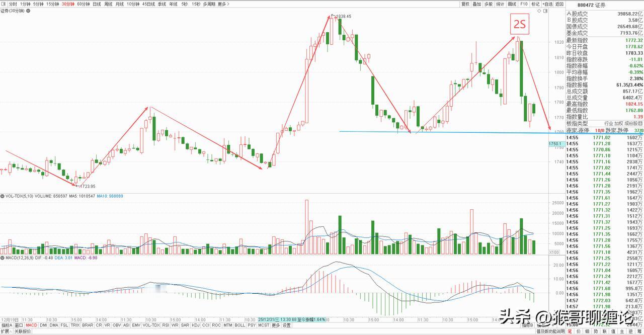This screenshot has width=644, height=335.
Task: Add to watchlist with +自选
Action: pyautogui.click(x=547, y=4)
